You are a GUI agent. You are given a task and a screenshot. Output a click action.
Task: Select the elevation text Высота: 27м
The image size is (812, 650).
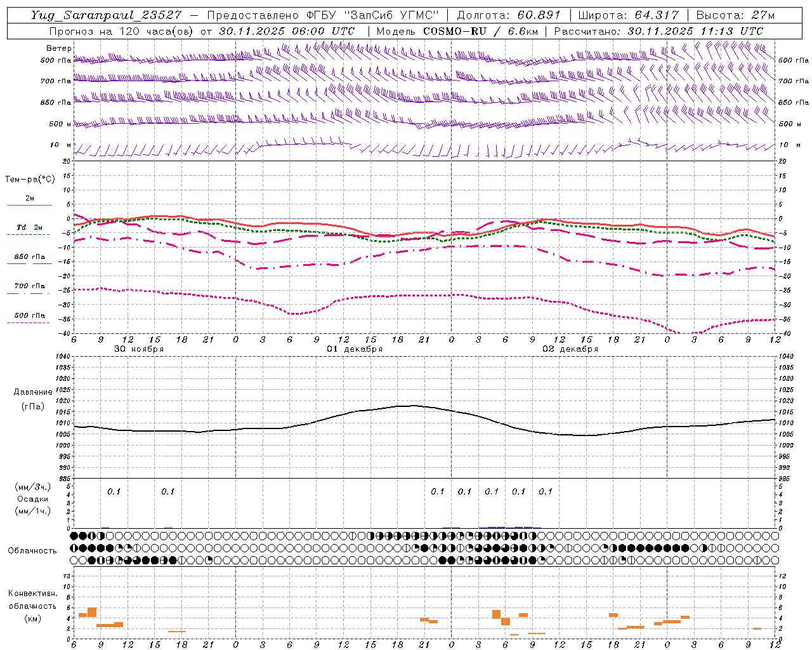(735, 15)
